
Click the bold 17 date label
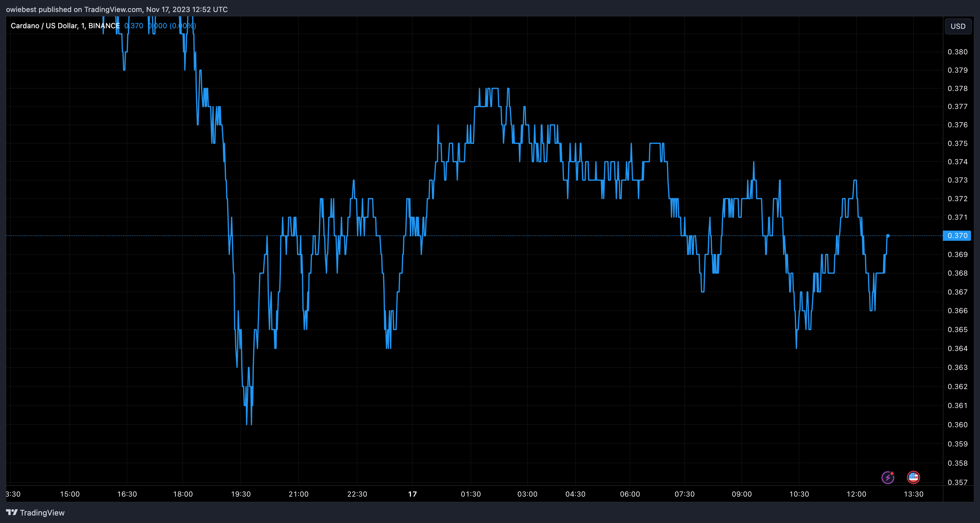point(412,494)
